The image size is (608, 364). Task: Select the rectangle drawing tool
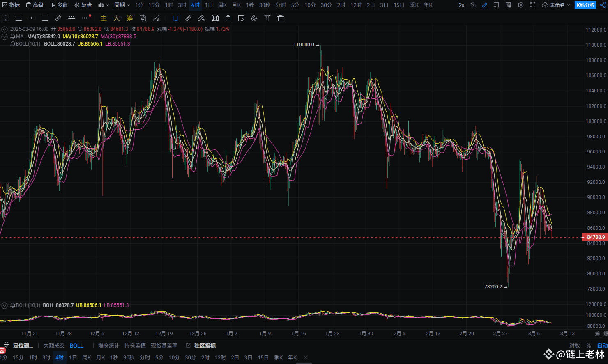tap(45, 18)
